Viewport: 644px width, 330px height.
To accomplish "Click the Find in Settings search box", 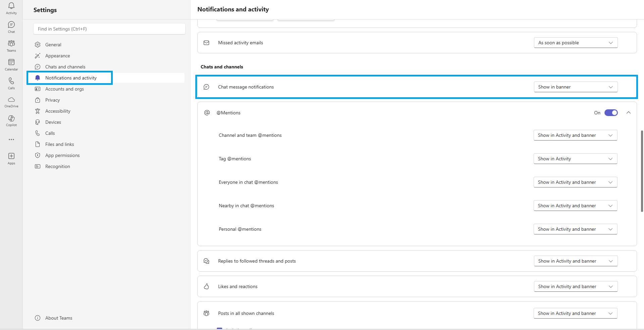I will [x=109, y=29].
